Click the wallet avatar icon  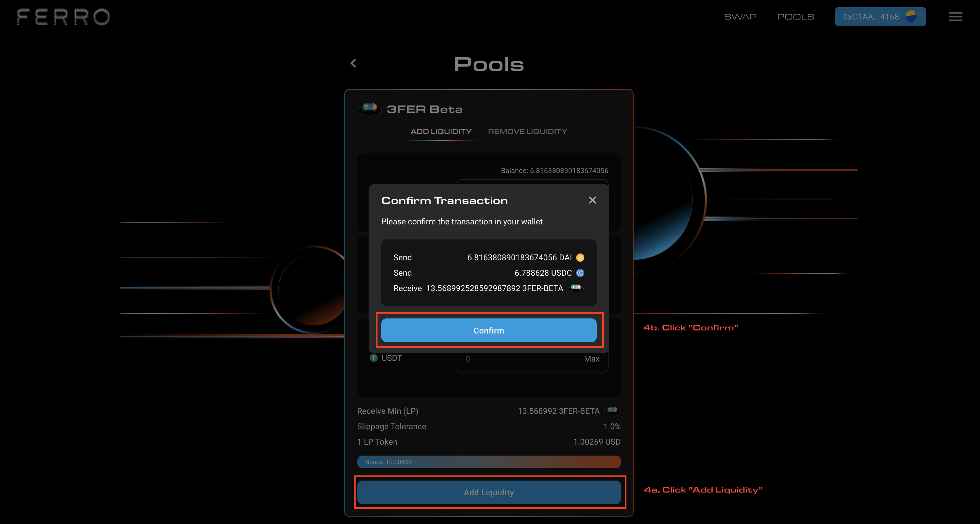pyautogui.click(x=912, y=16)
